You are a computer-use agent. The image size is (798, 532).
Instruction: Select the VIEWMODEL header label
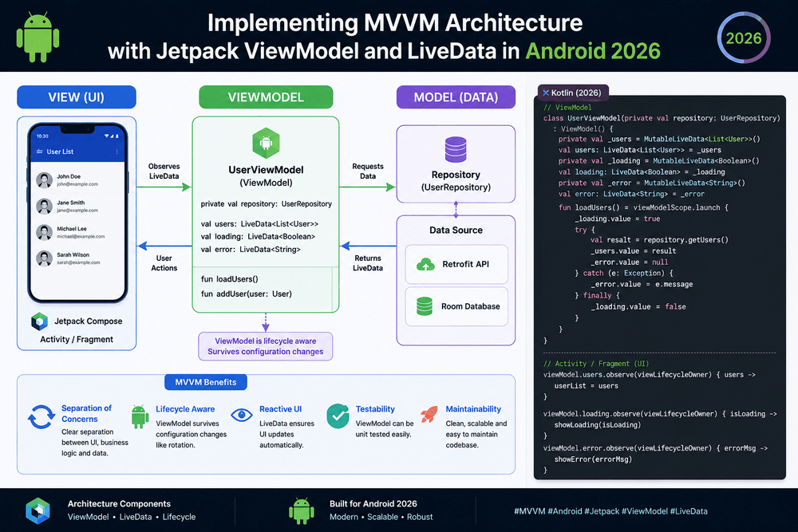(266, 97)
